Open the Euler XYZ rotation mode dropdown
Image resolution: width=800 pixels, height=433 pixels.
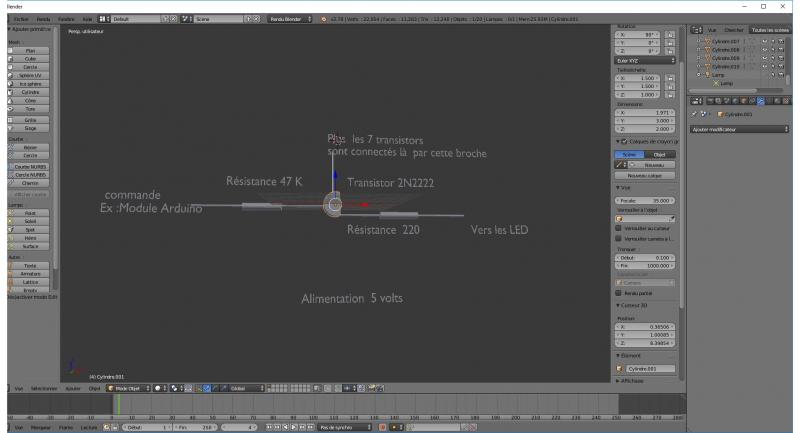644,61
